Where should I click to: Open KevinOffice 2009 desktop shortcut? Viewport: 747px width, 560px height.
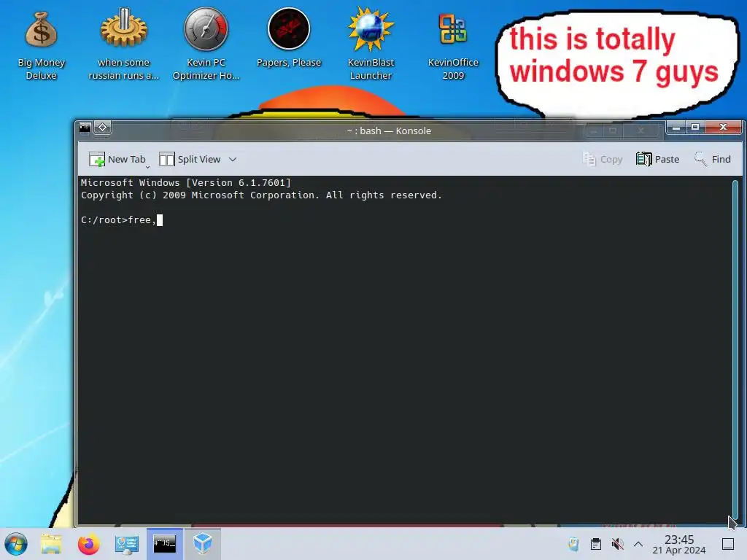(x=453, y=45)
